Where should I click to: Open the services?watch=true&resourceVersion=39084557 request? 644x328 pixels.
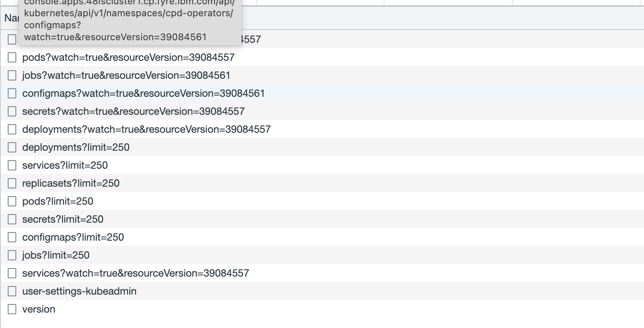click(135, 273)
